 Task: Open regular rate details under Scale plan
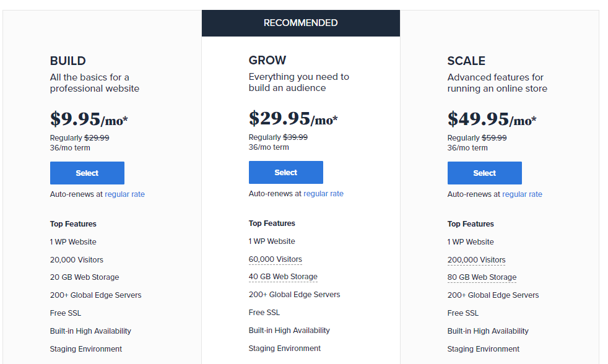click(522, 194)
